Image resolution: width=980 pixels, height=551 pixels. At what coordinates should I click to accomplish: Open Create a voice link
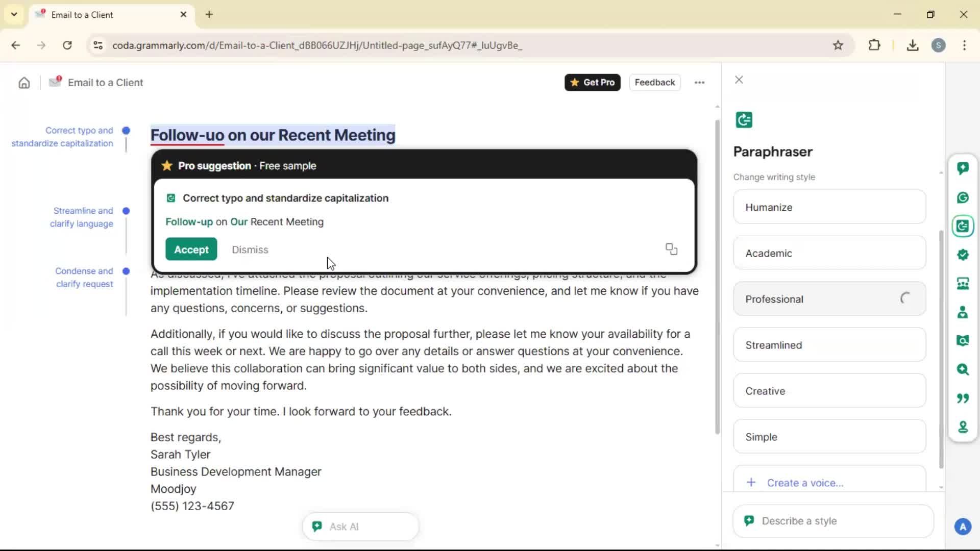(804, 483)
